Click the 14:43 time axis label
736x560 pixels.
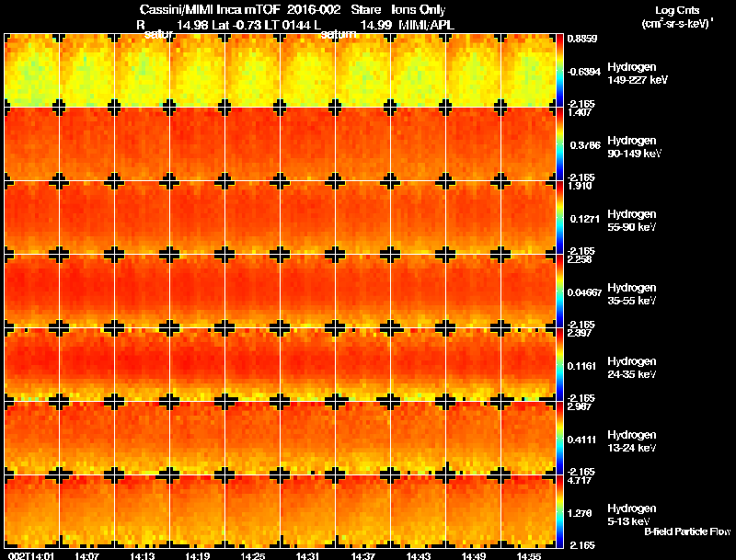419,556
